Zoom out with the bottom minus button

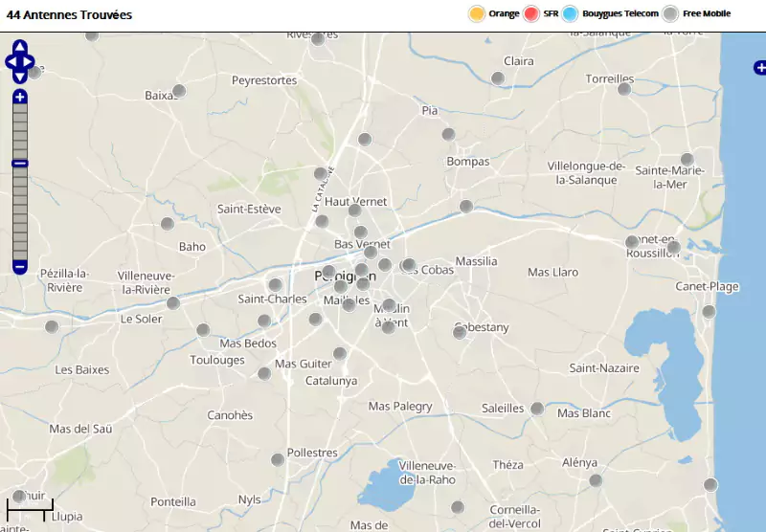tap(20, 267)
